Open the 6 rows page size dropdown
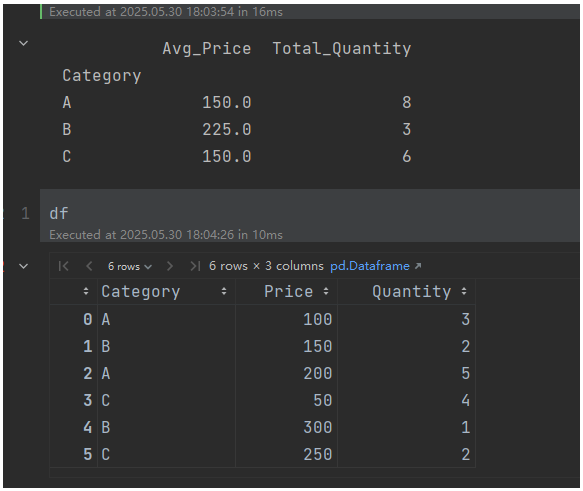 130,267
